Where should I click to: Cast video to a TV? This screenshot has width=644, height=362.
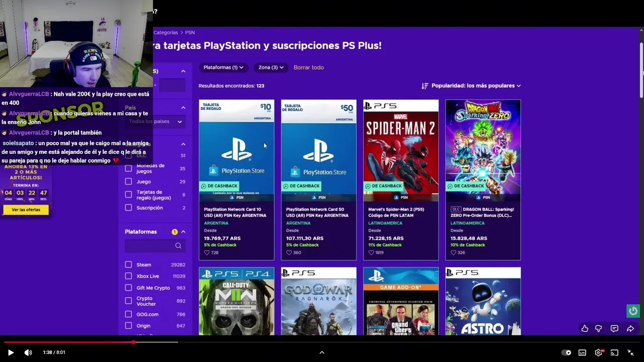click(614, 352)
